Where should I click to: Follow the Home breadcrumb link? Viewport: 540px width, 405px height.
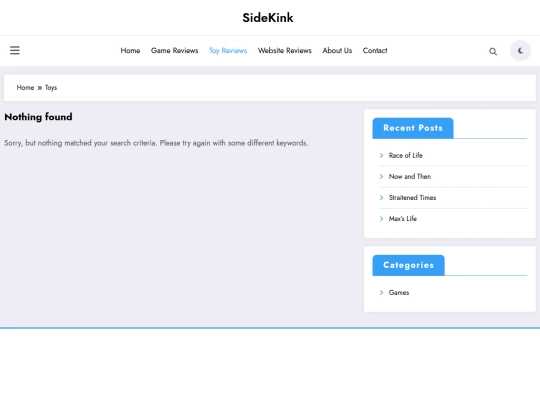tap(25, 87)
